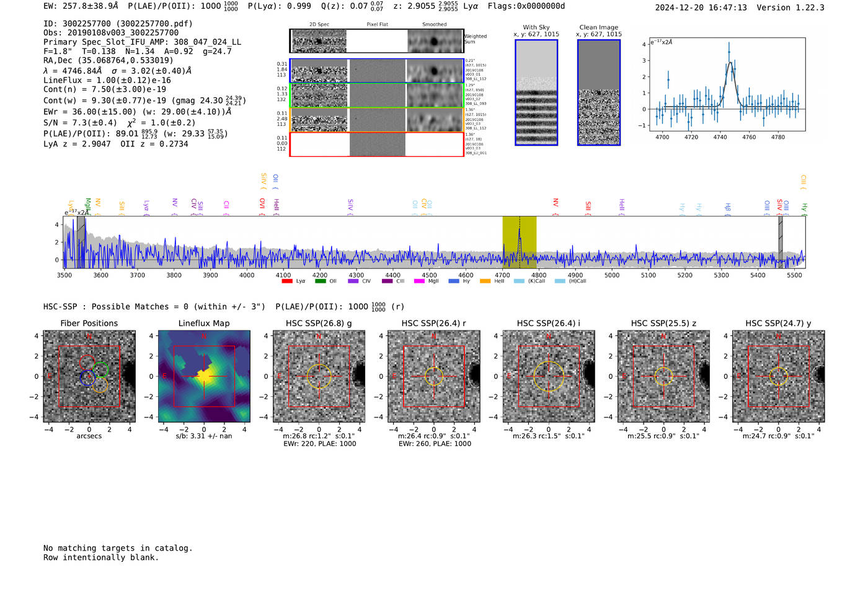Viewport: 868px width, 591px height.
Task: Click the orange-bordered 2D spectrum fiber row
Action: (x=377, y=120)
